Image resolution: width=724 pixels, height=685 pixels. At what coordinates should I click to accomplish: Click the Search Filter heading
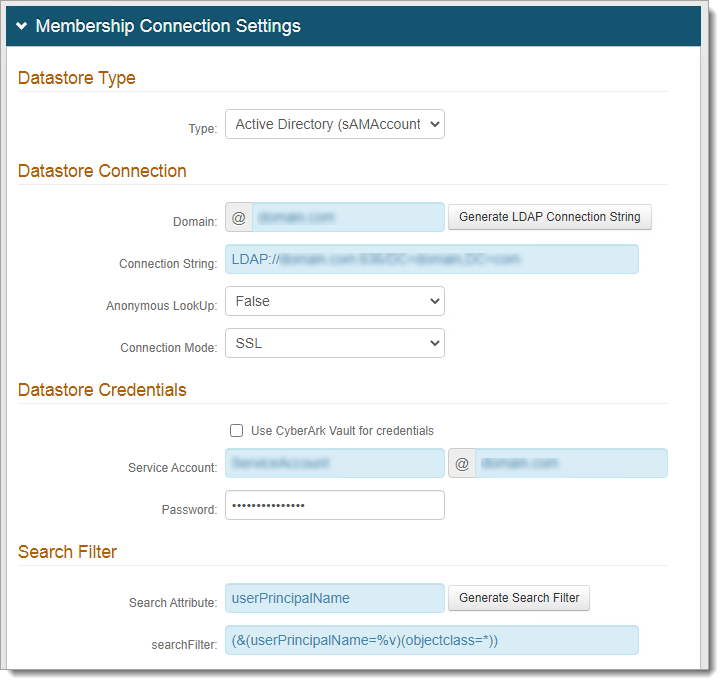[67, 553]
